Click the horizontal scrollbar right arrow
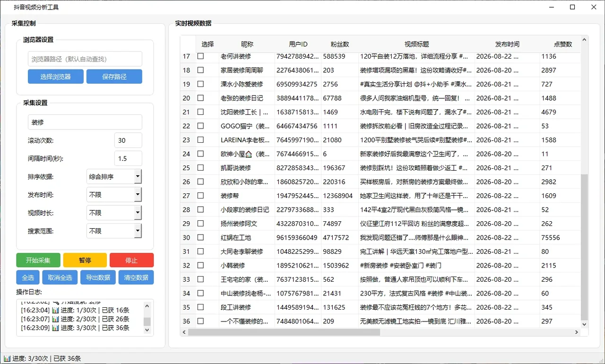 pyautogui.click(x=577, y=332)
